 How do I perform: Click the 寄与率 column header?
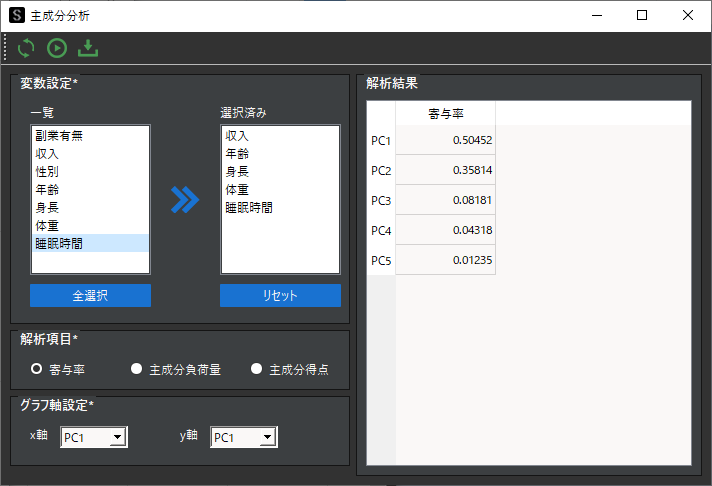pyautogui.click(x=445, y=113)
